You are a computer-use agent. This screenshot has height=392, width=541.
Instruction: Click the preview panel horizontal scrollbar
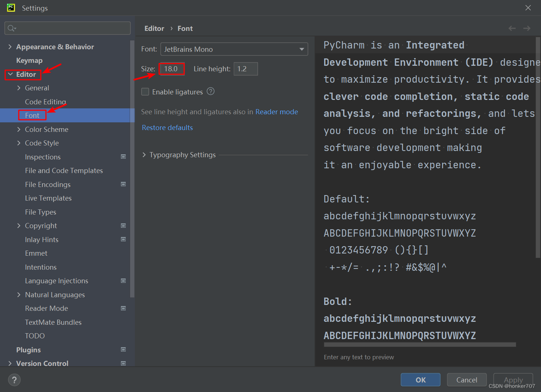click(420, 345)
